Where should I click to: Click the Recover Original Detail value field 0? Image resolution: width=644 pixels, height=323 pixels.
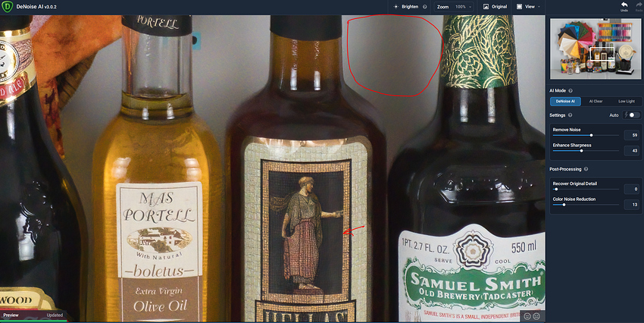point(632,189)
